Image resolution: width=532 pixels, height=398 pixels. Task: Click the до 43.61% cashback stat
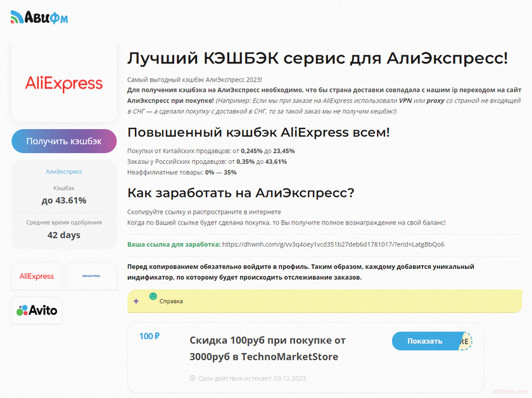(63, 199)
